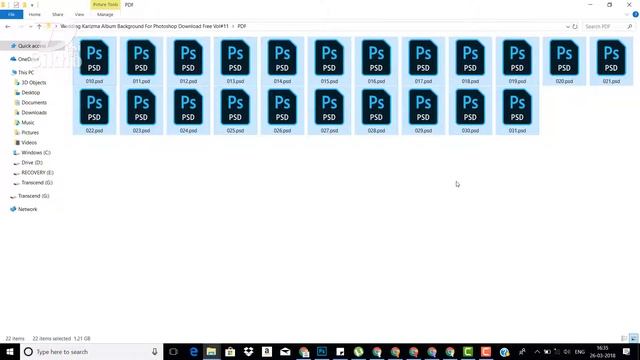Go back with the Back arrow
Image resolution: width=640 pixels, height=360 pixels.
(8, 26)
